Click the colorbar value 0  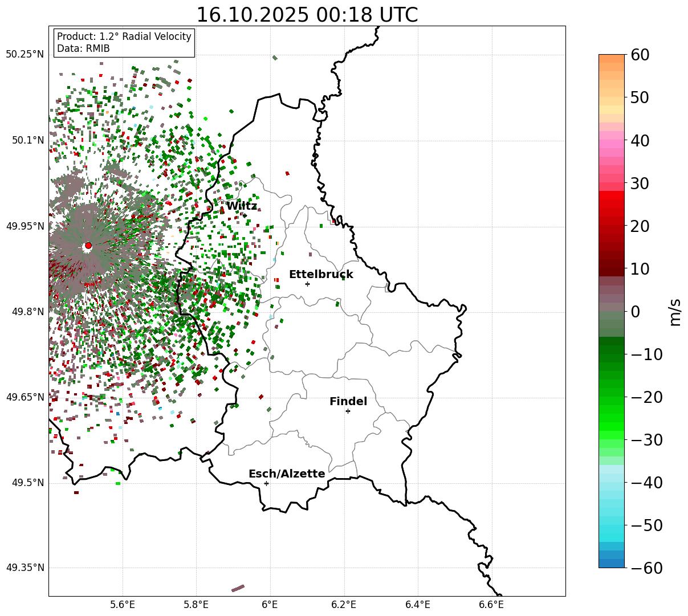click(x=636, y=312)
